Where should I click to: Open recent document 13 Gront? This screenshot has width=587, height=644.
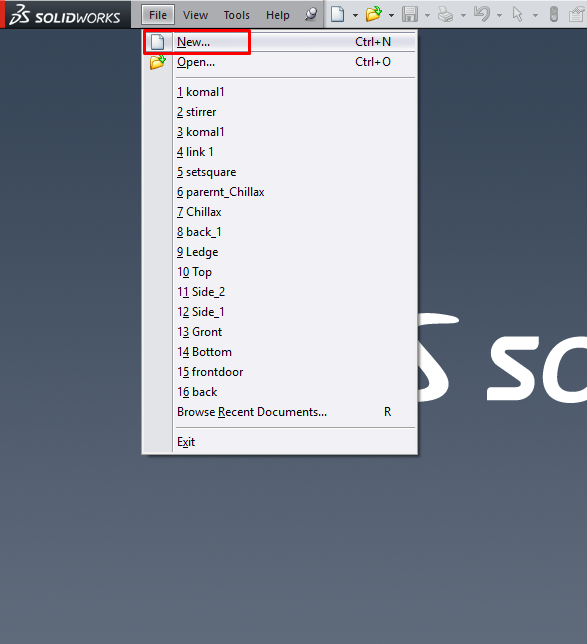coord(280,332)
